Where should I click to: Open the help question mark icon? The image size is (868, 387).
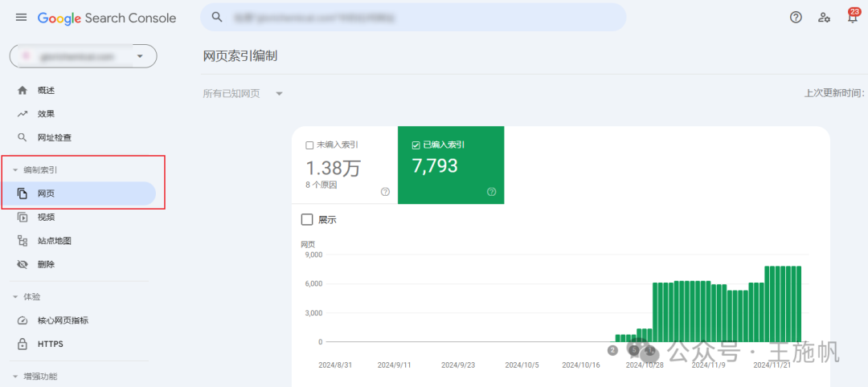click(x=796, y=17)
